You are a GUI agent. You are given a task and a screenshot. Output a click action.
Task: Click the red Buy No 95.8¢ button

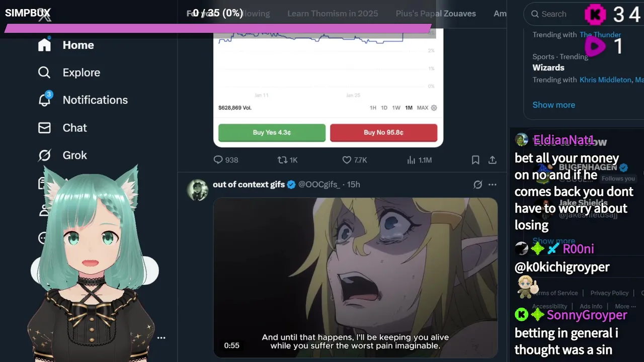pos(383,133)
